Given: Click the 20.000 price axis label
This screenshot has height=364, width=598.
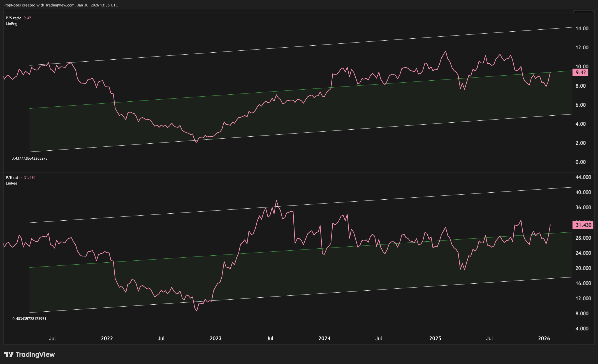Looking at the screenshot, I should pyautogui.click(x=583, y=268).
